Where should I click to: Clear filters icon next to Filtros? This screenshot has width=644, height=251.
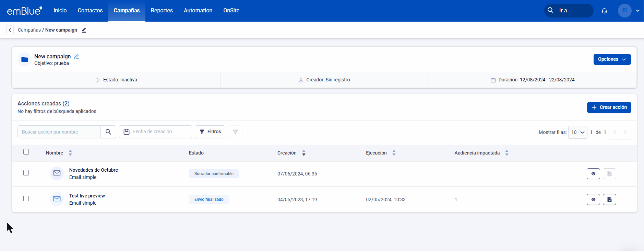(235, 132)
